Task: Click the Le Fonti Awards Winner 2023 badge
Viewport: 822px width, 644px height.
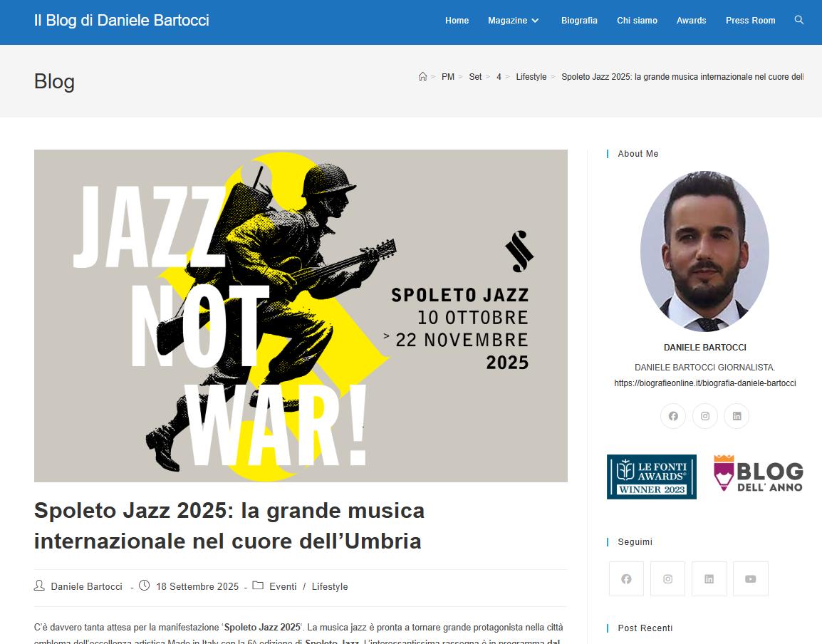Action: pyautogui.click(x=652, y=477)
